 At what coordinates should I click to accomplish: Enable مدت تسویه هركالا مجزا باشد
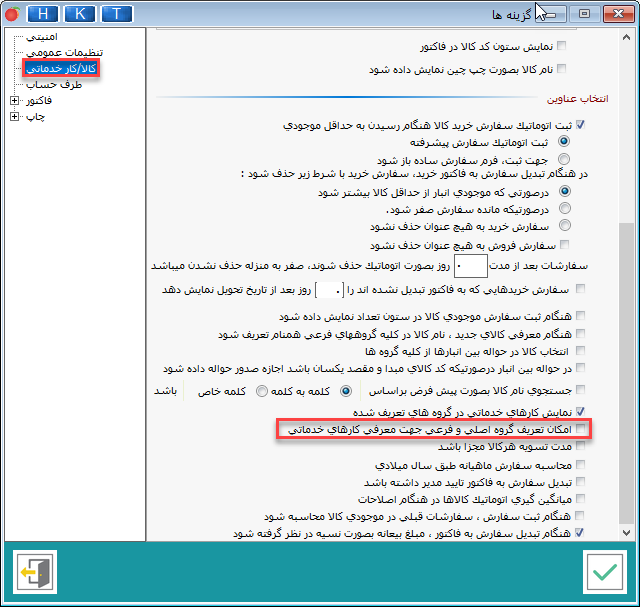coord(580,446)
